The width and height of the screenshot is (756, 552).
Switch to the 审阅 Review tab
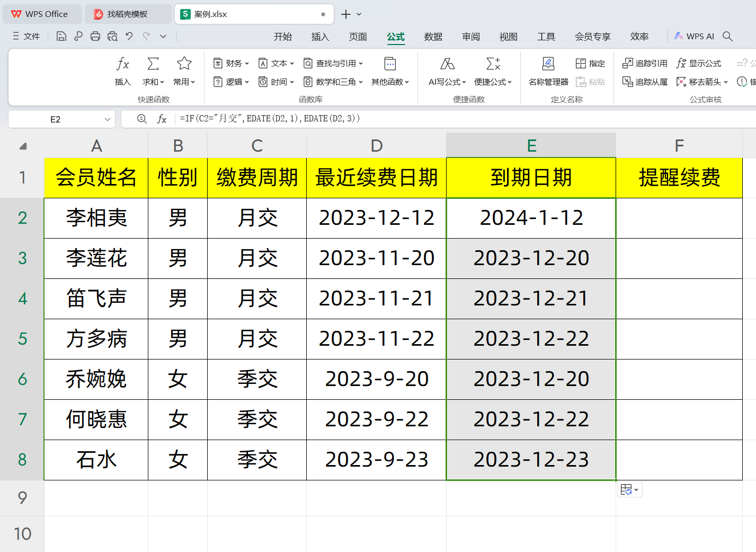[471, 37]
